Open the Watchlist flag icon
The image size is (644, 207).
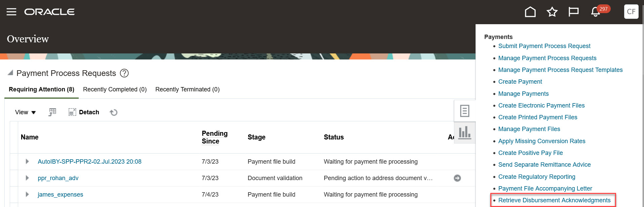click(x=573, y=12)
